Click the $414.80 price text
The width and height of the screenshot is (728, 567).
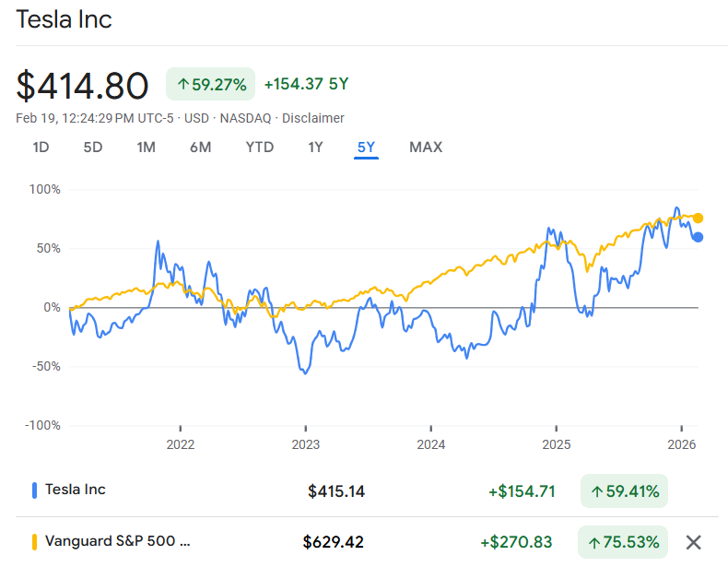(x=82, y=86)
